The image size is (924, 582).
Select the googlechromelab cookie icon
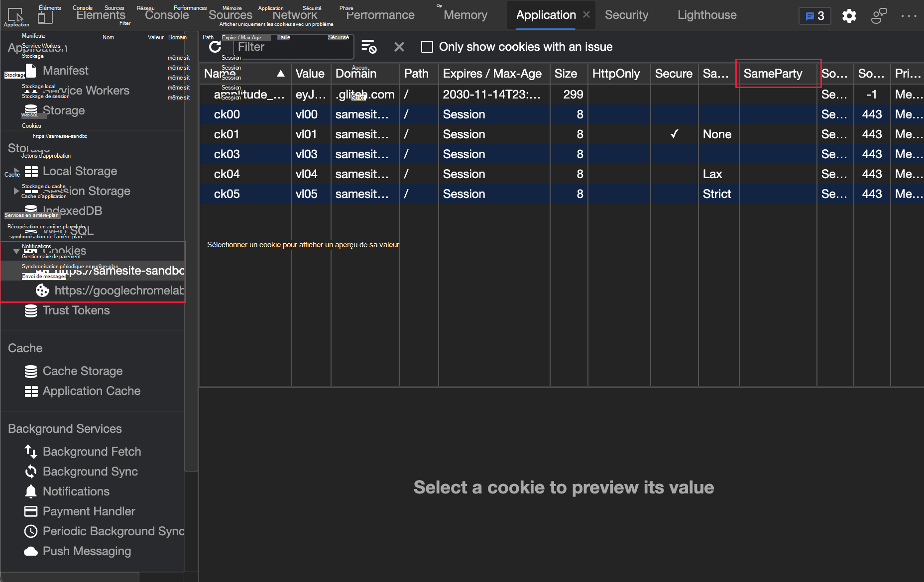(x=42, y=291)
